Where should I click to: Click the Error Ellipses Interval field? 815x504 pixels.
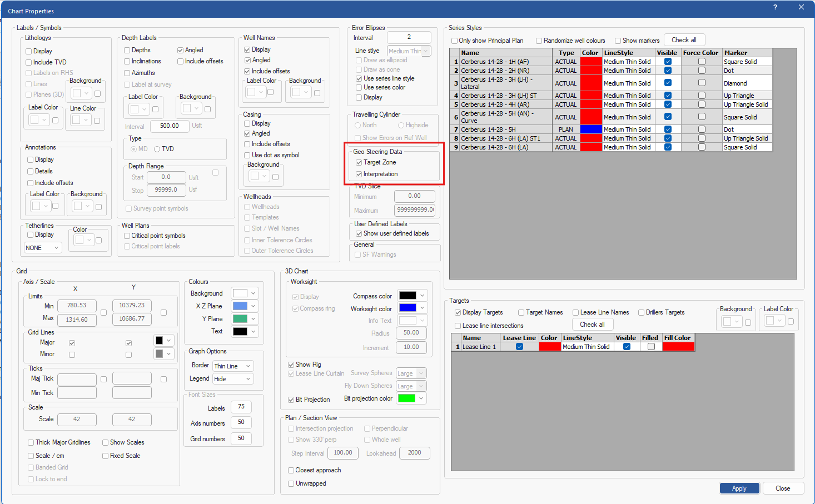pos(409,37)
